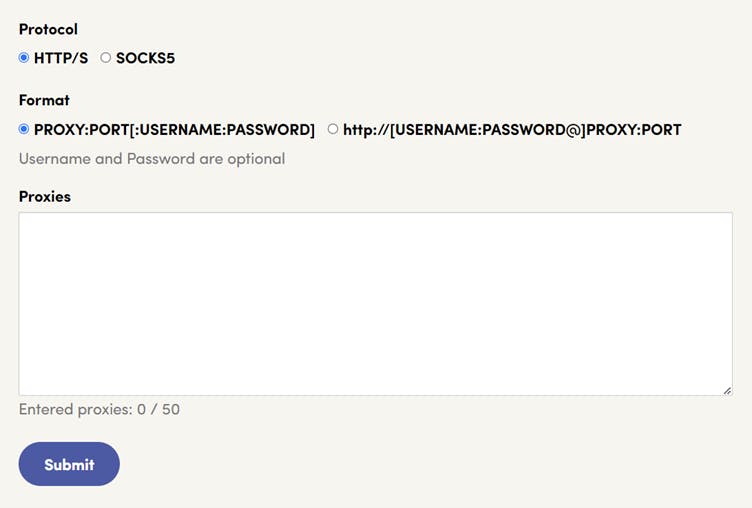Click the 'Username and Password are optional' hint
Image resolution: width=752 pixels, height=508 pixels.
tap(152, 158)
